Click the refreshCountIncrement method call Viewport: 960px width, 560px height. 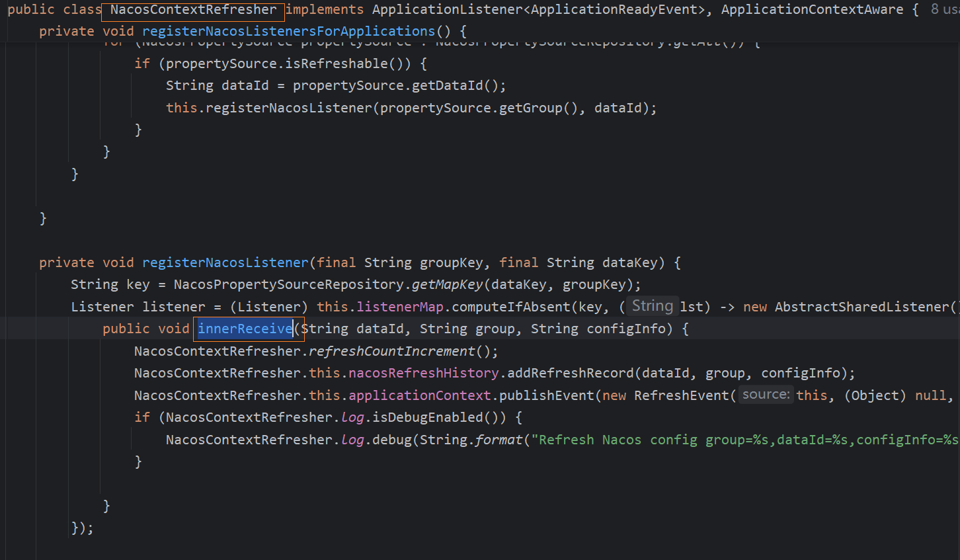coord(392,351)
